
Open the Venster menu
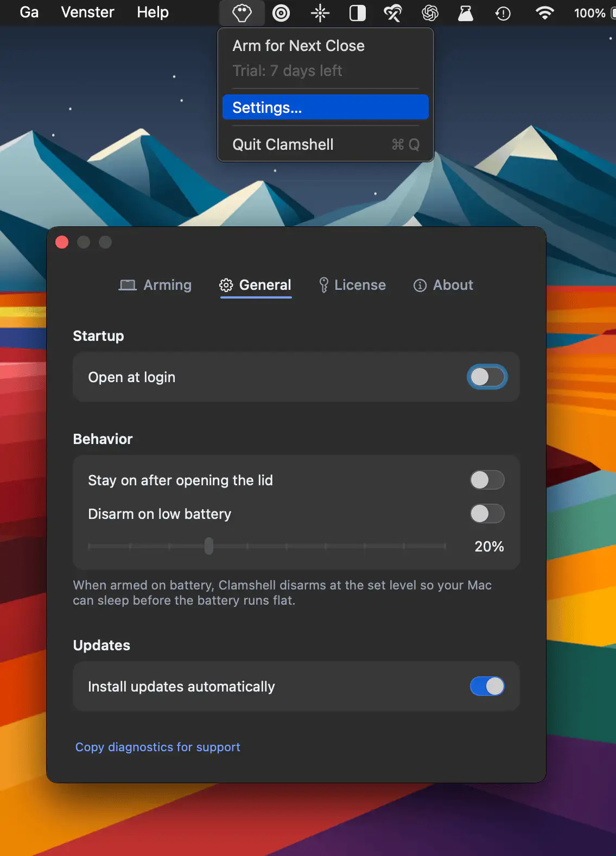click(88, 12)
